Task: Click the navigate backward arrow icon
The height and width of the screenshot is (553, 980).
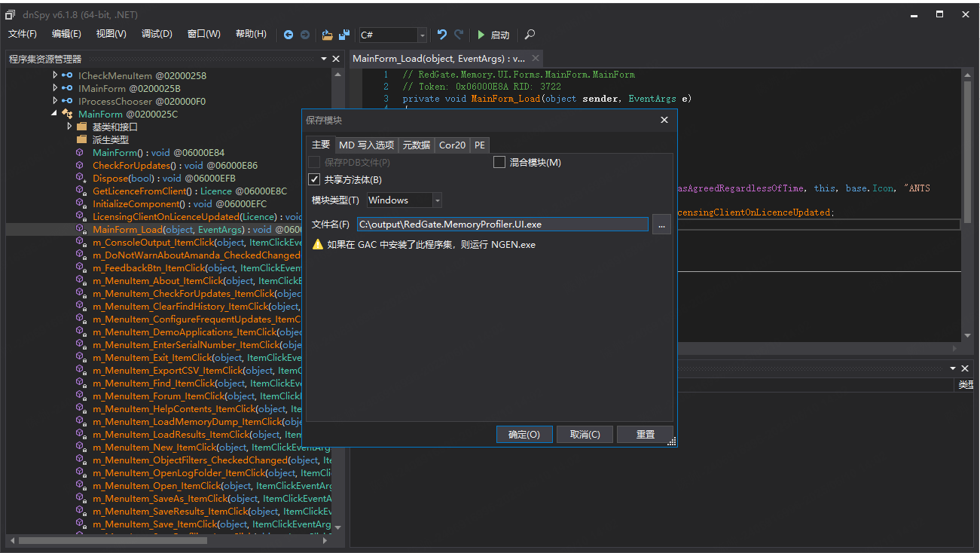Action: pos(289,35)
